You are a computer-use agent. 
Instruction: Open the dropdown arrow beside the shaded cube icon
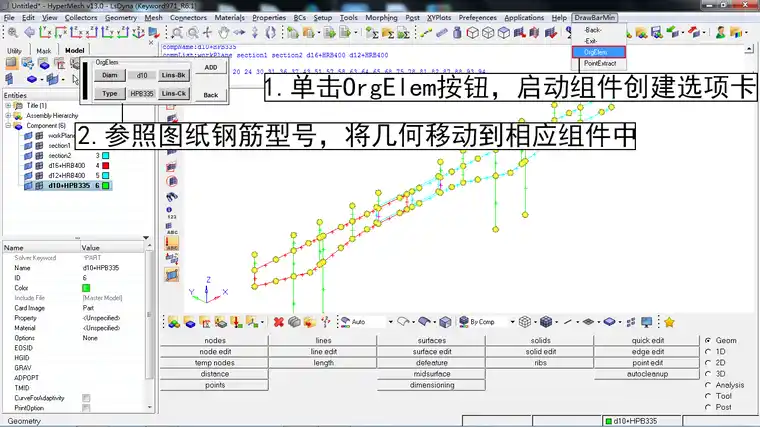(556, 322)
